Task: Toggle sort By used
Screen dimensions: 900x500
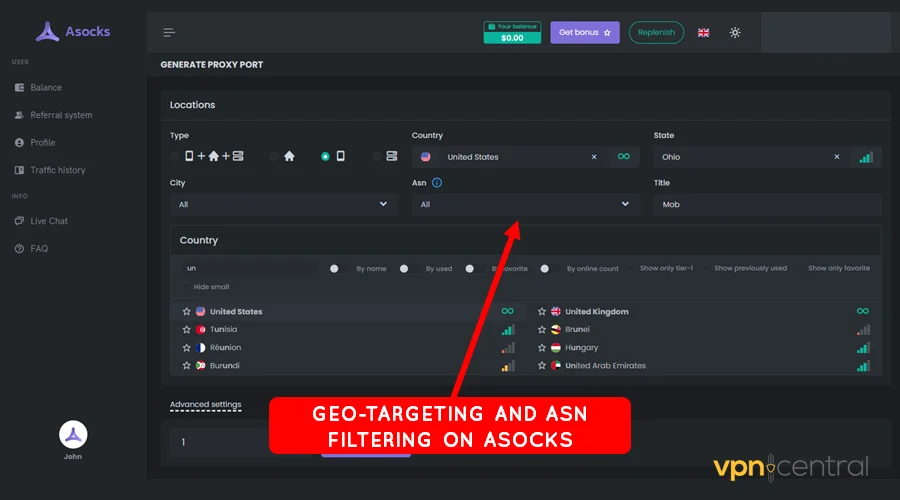Action: click(x=408, y=269)
